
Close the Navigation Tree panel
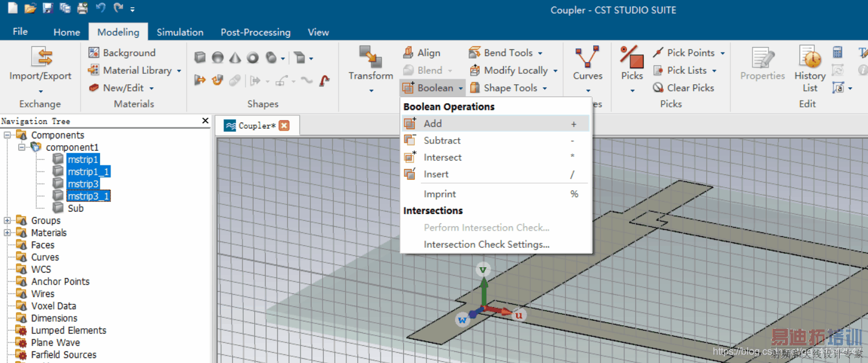coord(205,121)
